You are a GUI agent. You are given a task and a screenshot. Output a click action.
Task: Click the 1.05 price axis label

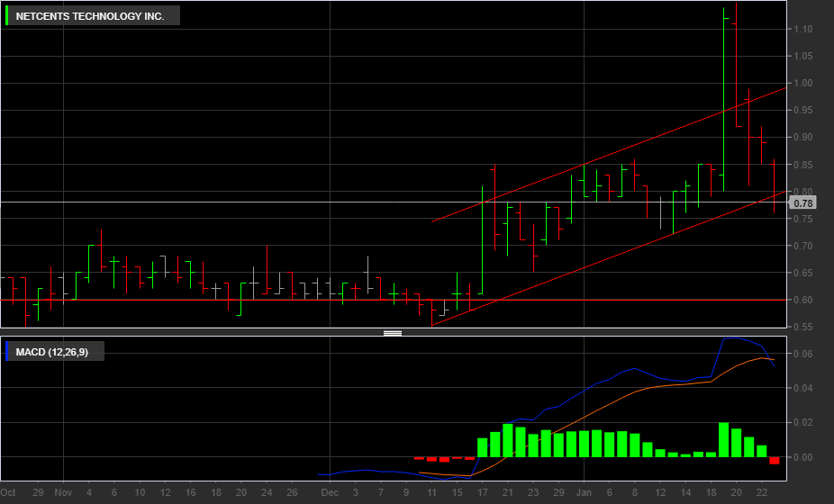803,57
